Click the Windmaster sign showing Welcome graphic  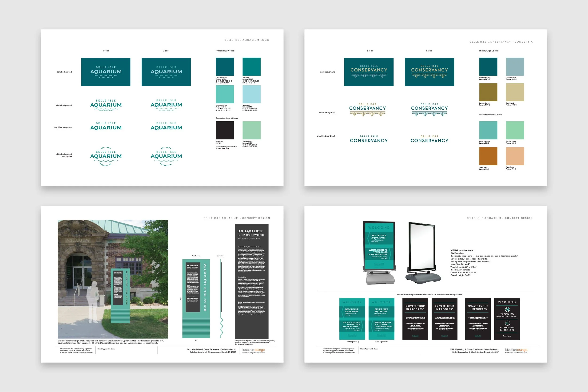click(379, 253)
